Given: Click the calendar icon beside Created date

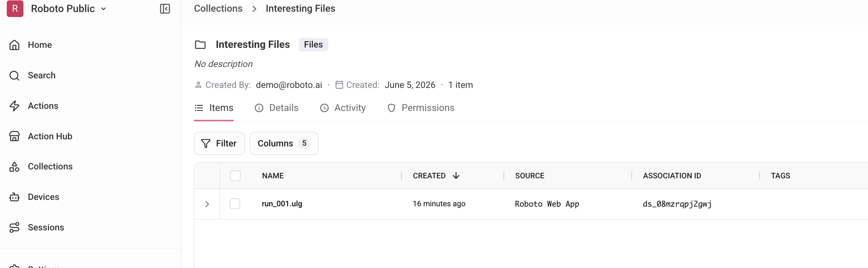Looking at the screenshot, I should (339, 85).
